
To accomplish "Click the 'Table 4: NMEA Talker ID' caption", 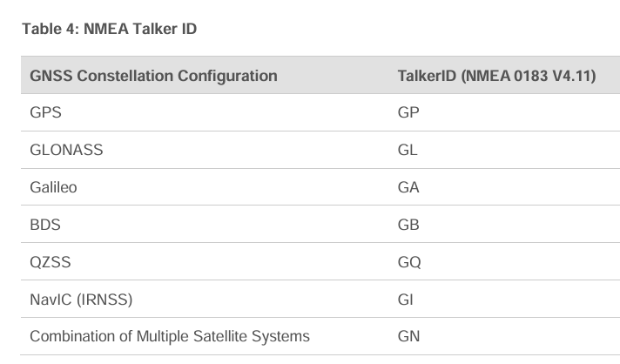I will 109,29.
